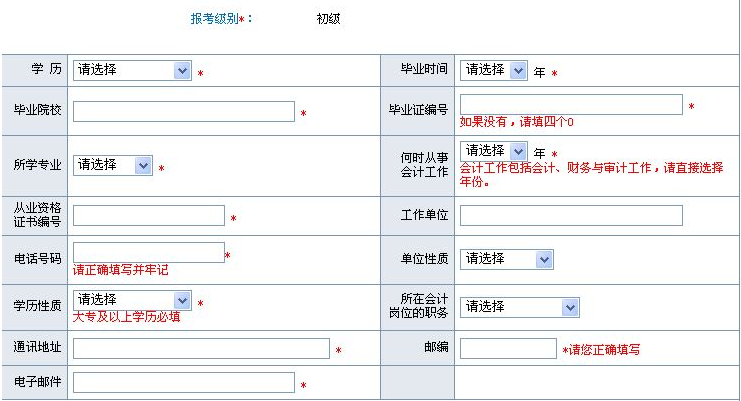Click the 如果没有，请填四个0 hint text
This screenshot has width=741, height=401.
[x=516, y=122]
